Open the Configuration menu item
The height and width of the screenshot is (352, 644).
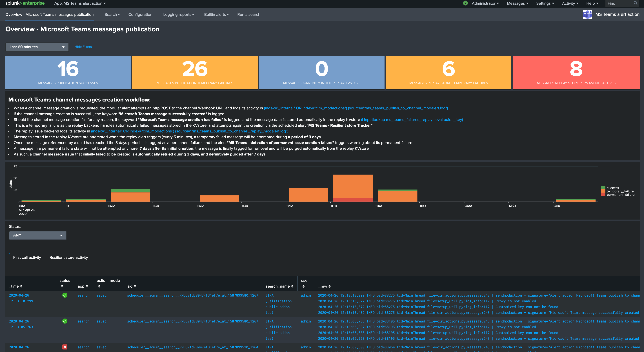140,14
